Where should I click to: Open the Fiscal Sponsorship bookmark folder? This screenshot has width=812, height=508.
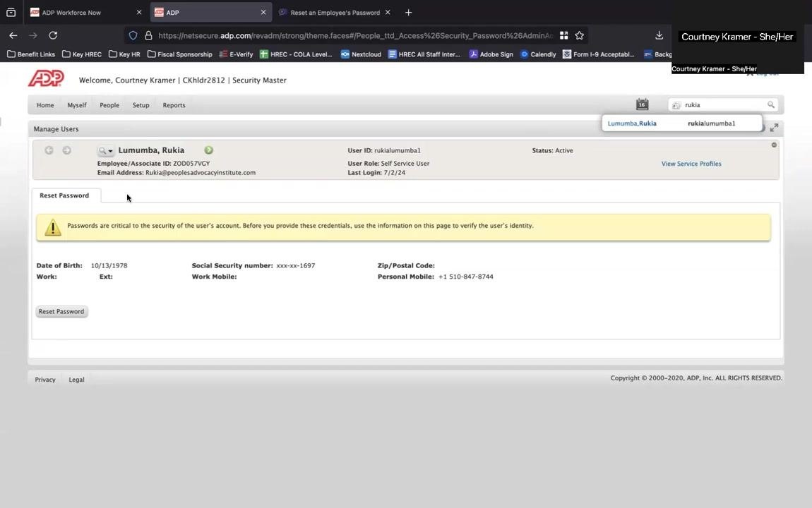[x=179, y=54]
